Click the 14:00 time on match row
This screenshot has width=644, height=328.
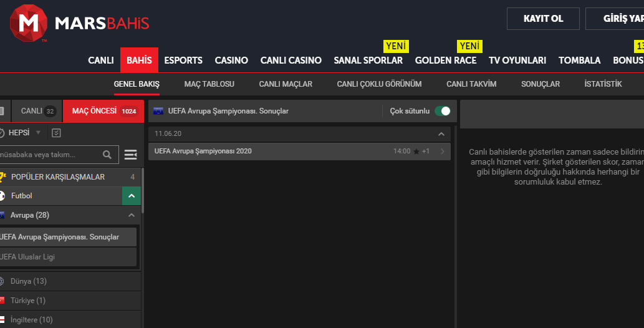click(x=401, y=152)
